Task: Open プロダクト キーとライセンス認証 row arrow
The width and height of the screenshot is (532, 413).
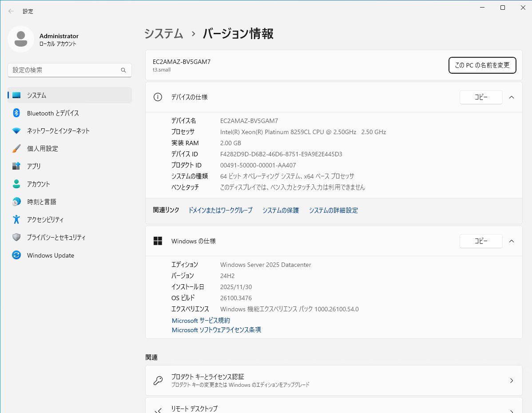Action: click(512, 381)
